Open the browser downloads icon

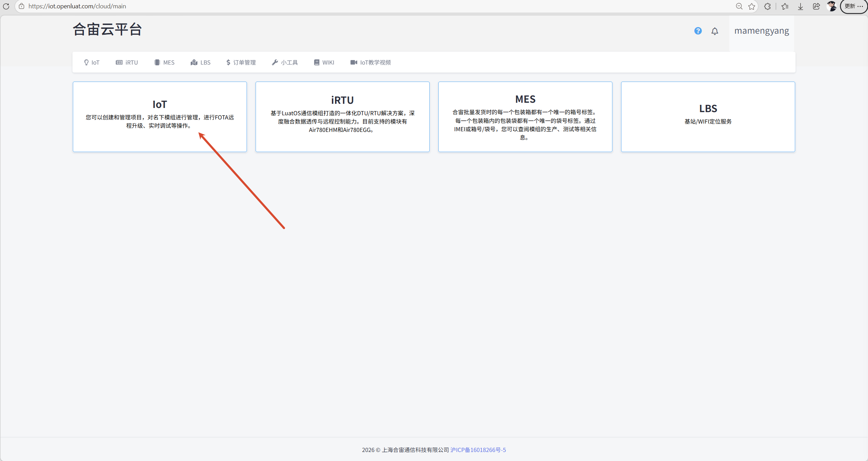(x=800, y=6)
